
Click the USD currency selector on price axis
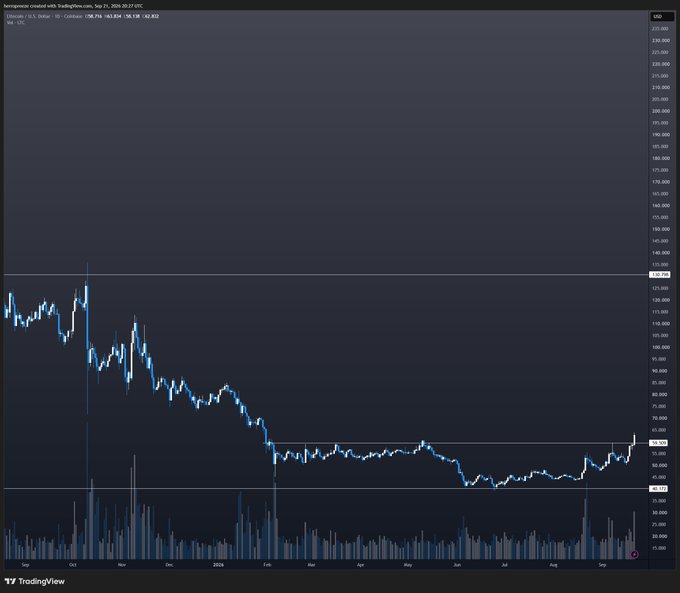(660, 16)
